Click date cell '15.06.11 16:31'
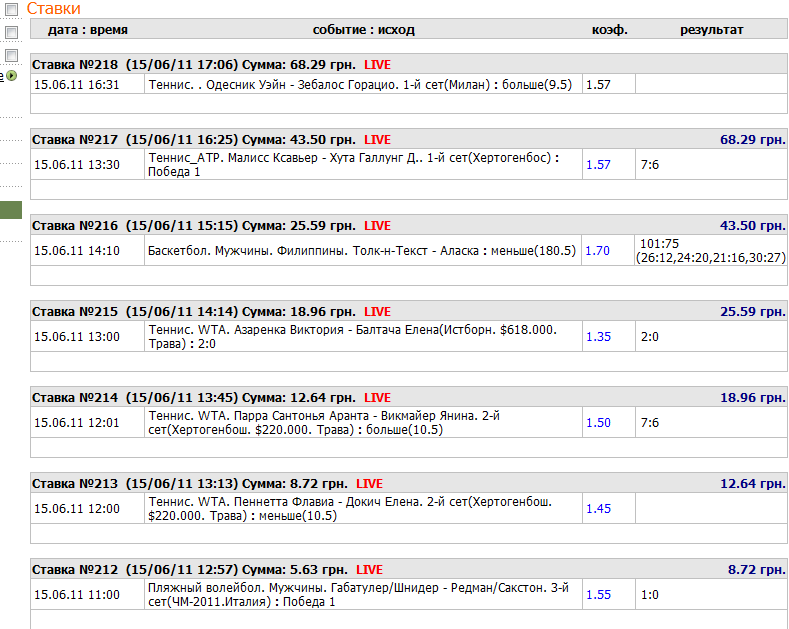Image resolution: width=789 pixels, height=629 pixels. [x=76, y=85]
